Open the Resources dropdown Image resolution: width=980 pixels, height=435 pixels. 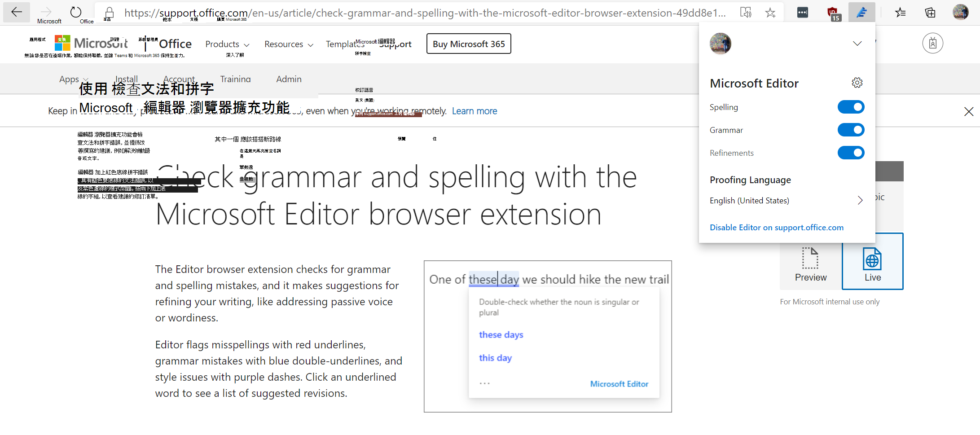point(289,44)
